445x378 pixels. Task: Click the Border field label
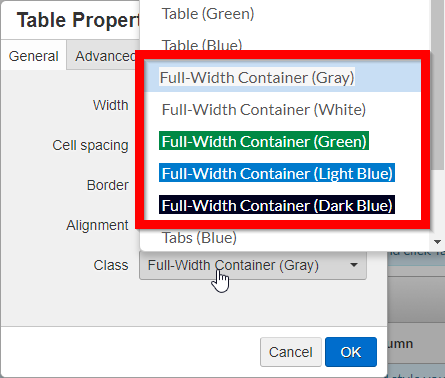(x=108, y=185)
